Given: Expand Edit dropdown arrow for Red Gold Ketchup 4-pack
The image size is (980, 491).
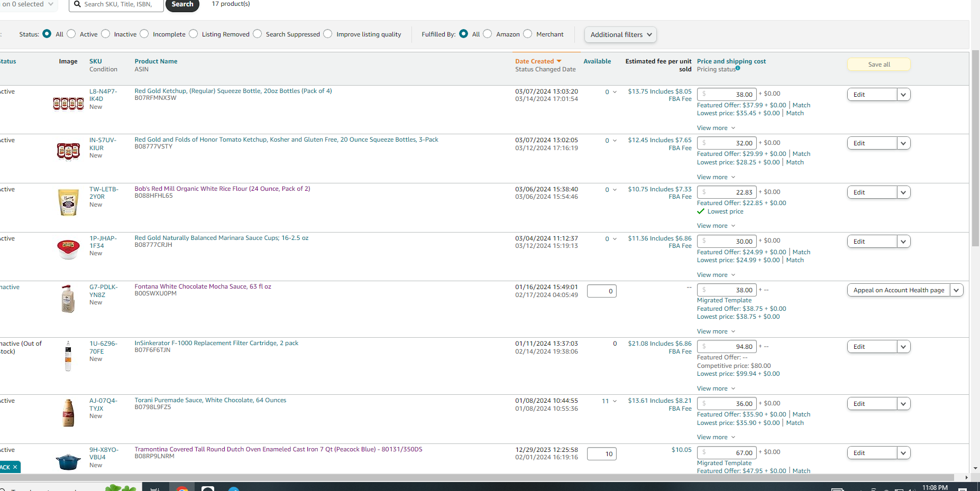Looking at the screenshot, I should [903, 95].
